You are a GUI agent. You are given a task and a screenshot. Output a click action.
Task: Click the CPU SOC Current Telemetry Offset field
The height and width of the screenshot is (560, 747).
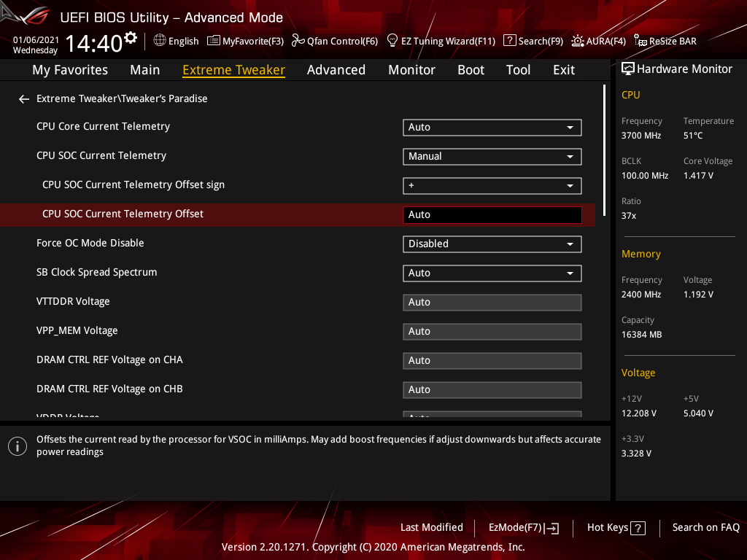pyautogui.click(x=492, y=215)
